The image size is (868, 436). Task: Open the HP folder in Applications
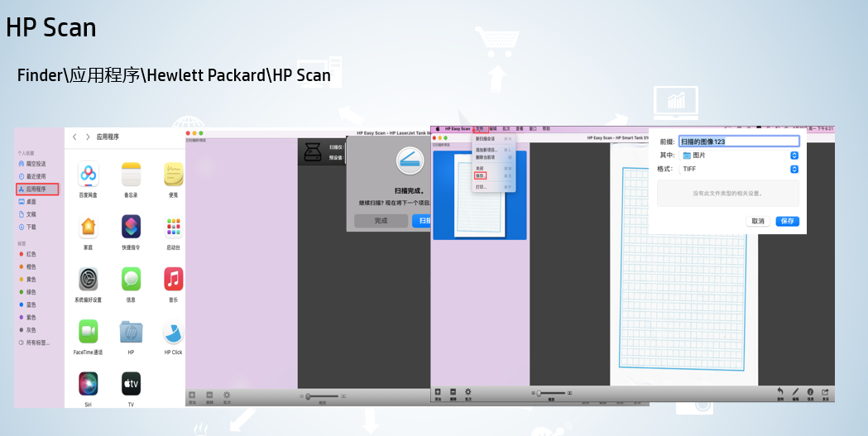pyautogui.click(x=132, y=332)
